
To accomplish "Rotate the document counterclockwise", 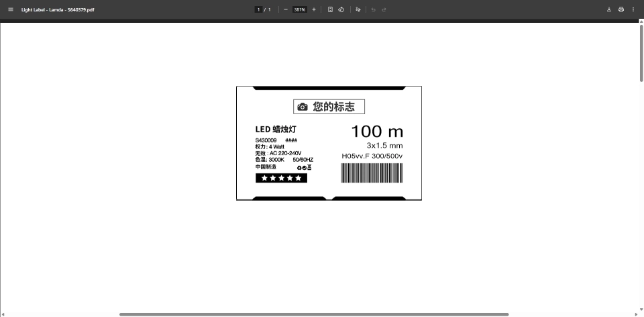I will point(341,9).
